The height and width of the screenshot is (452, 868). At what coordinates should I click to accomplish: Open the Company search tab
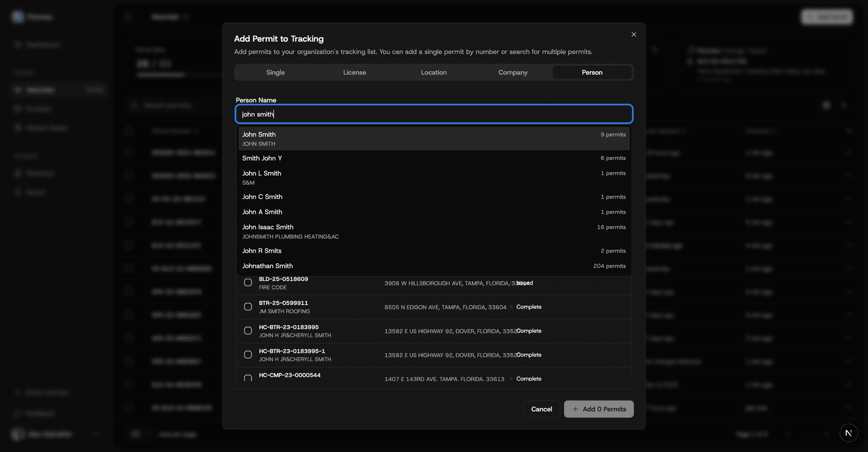pyautogui.click(x=513, y=72)
